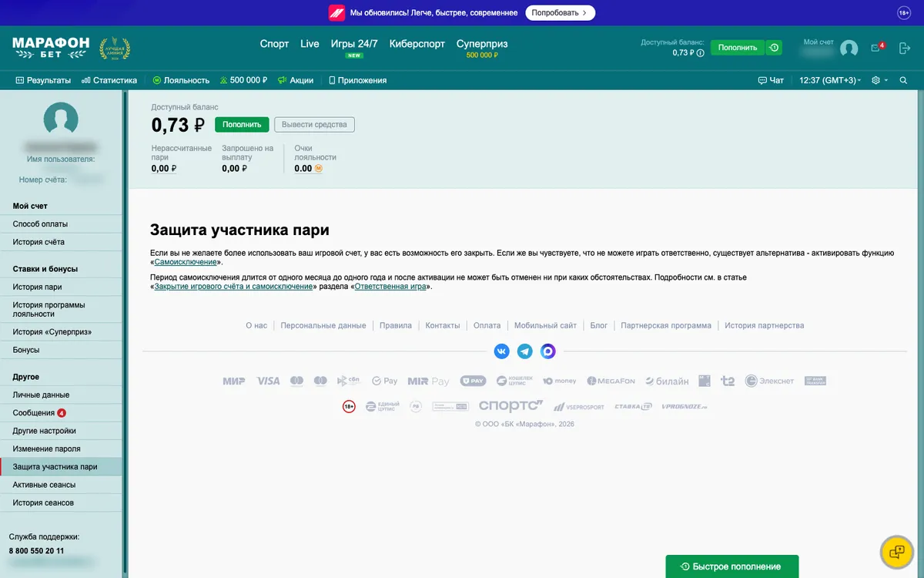Open Активные сеансы in sidebar
This screenshot has width=924, height=578.
click(x=61, y=485)
